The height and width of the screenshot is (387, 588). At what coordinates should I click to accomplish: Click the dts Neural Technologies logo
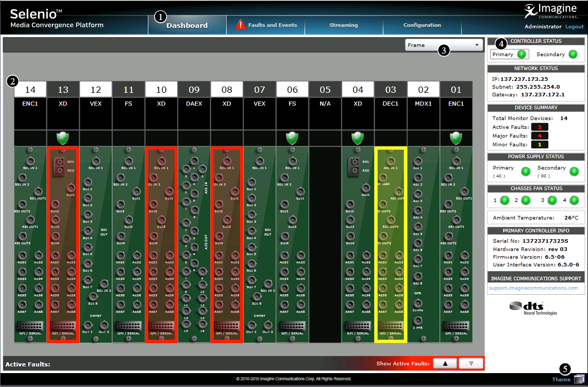pos(533,308)
